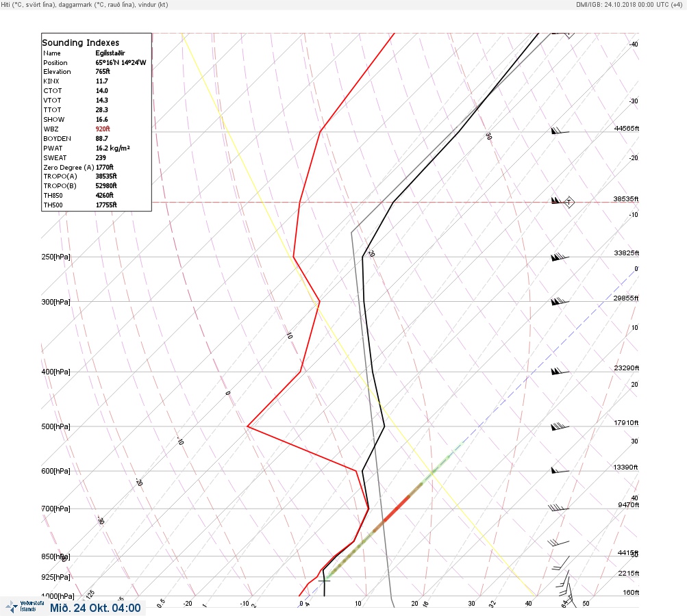Click the 2215ft altitude label
The width and height of the screenshot is (687, 616).
629,573
